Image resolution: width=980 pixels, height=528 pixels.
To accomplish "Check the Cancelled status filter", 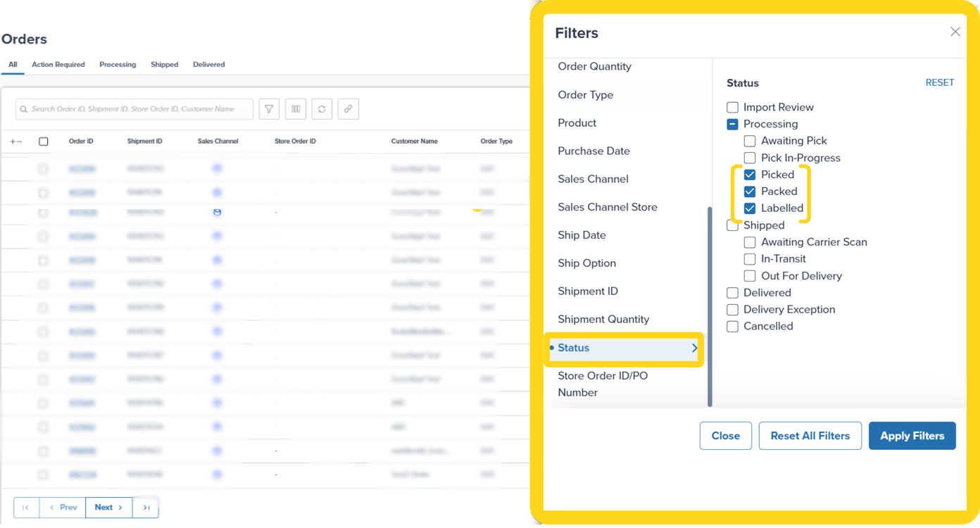I will [x=732, y=326].
